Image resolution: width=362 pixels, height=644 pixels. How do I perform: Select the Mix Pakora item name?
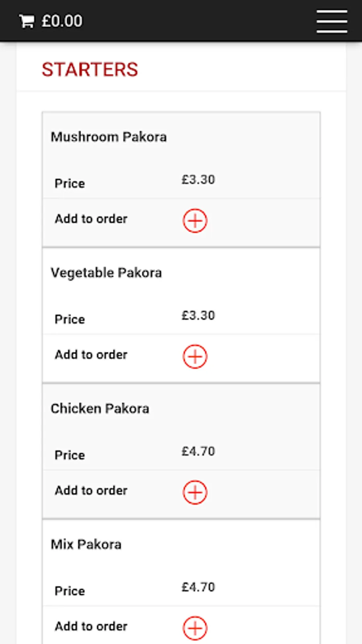tap(86, 545)
